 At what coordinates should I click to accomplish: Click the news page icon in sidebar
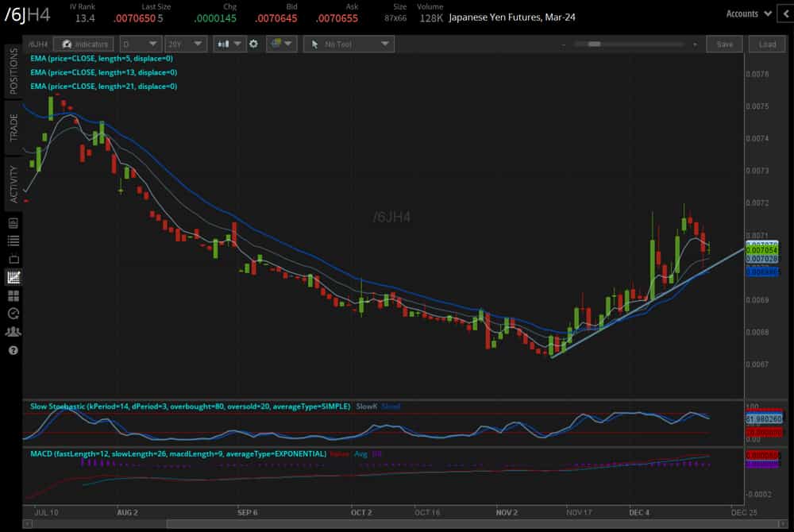point(13,223)
